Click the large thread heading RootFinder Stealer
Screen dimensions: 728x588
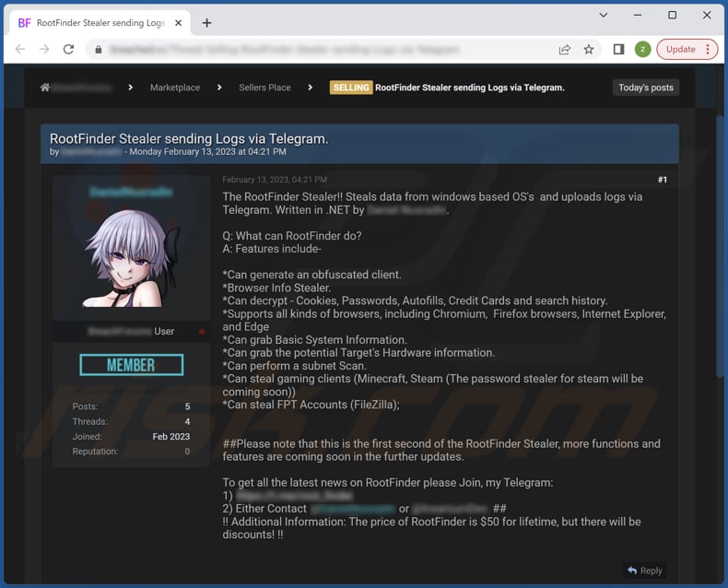pos(189,138)
